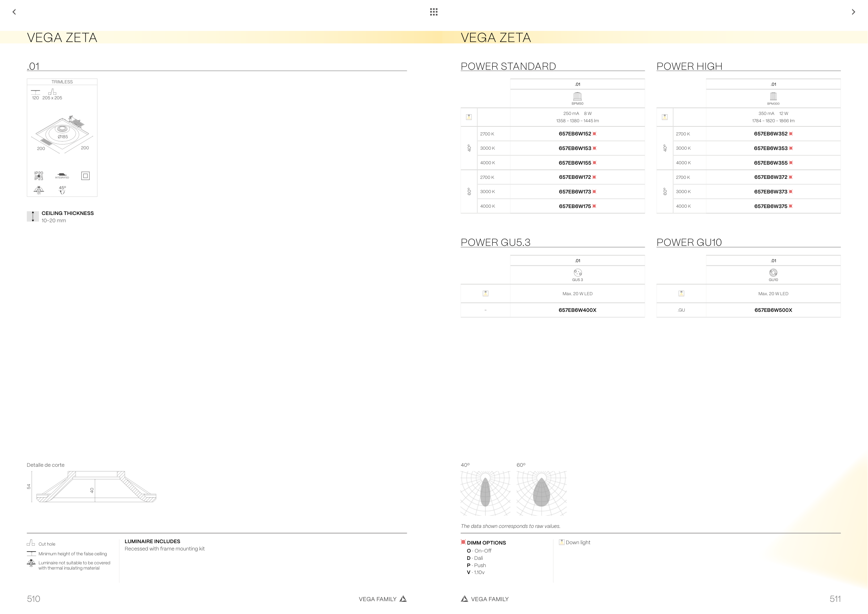Select GU10 product code 657EB6W500X

(x=773, y=310)
